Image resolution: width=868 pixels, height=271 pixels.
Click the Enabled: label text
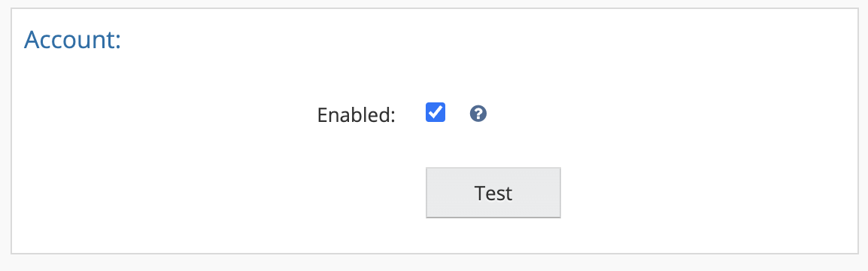[356, 114]
